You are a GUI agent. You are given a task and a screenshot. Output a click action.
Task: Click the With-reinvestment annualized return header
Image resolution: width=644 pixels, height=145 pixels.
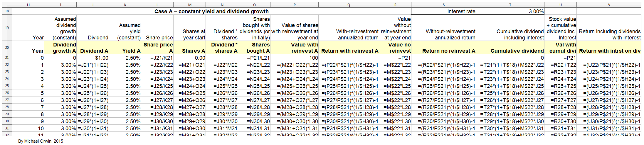349,28
